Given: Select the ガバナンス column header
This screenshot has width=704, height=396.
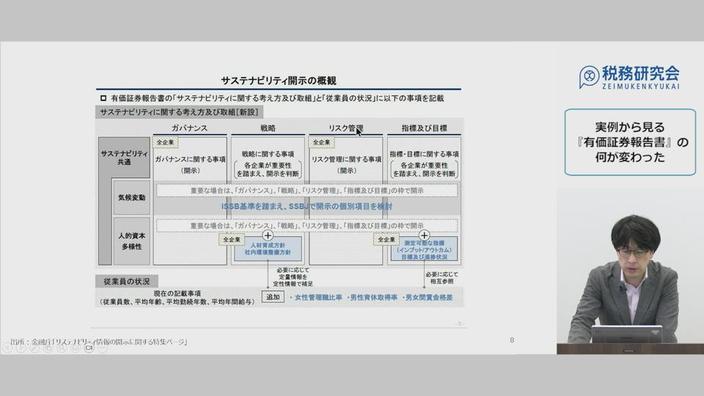Looking at the screenshot, I should [189, 128].
